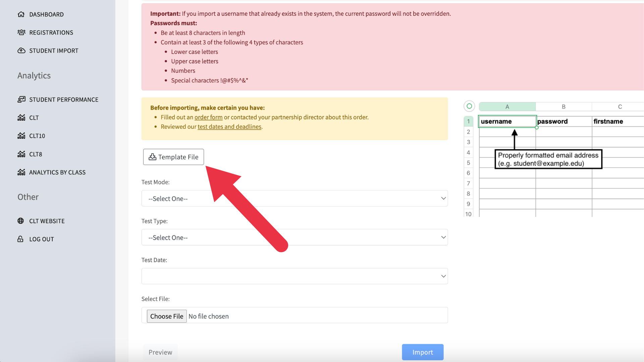Click the Registrations people icon
This screenshot has height=362, width=644.
pos(21,33)
